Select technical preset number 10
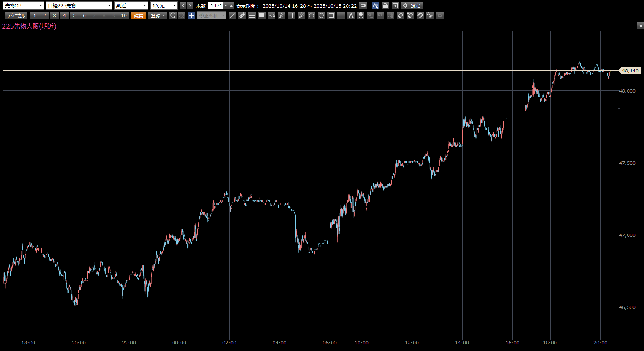The width and height of the screenshot is (644, 351). 124,15
